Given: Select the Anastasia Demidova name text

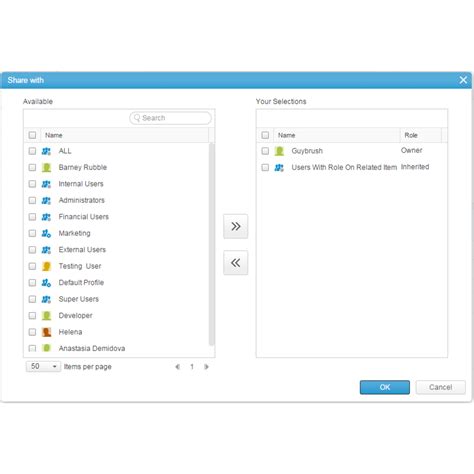Looking at the screenshot, I should pyautogui.click(x=92, y=348).
